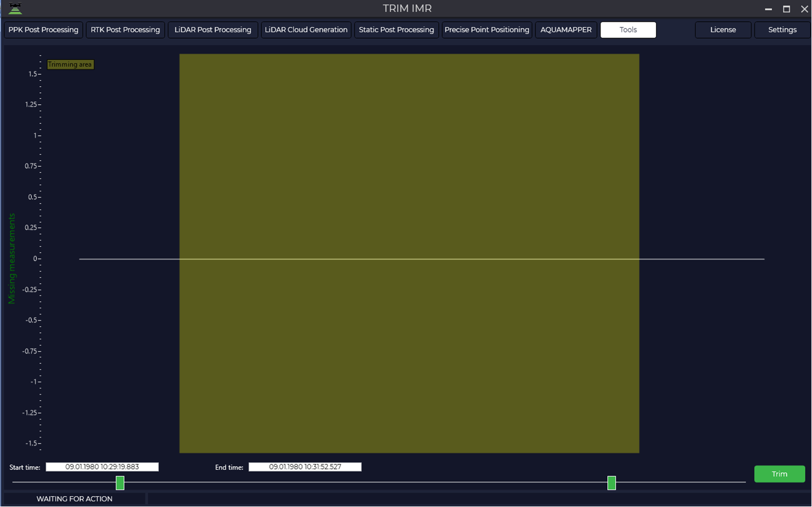The height and width of the screenshot is (507, 812).
Task: Select Static Post Processing tab
Action: [396, 30]
